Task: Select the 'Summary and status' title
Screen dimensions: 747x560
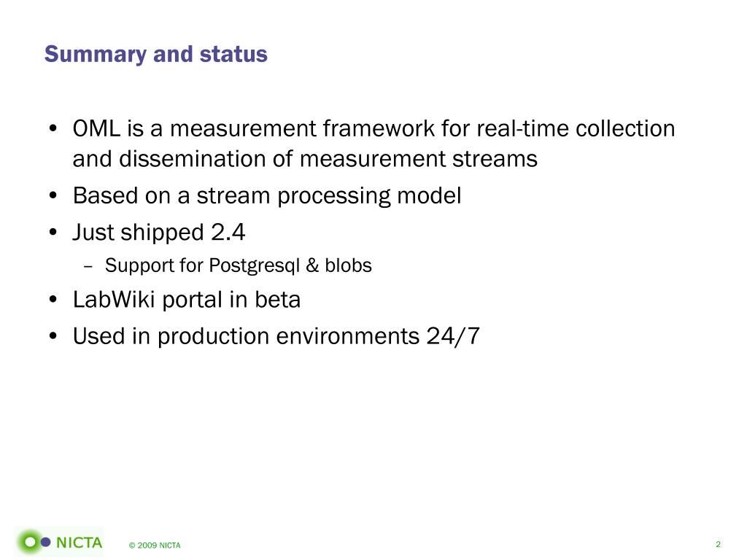Action: pyautogui.click(x=156, y=54)
